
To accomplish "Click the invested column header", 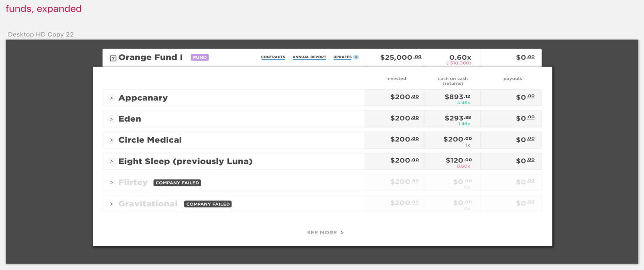I will point(396,79).
